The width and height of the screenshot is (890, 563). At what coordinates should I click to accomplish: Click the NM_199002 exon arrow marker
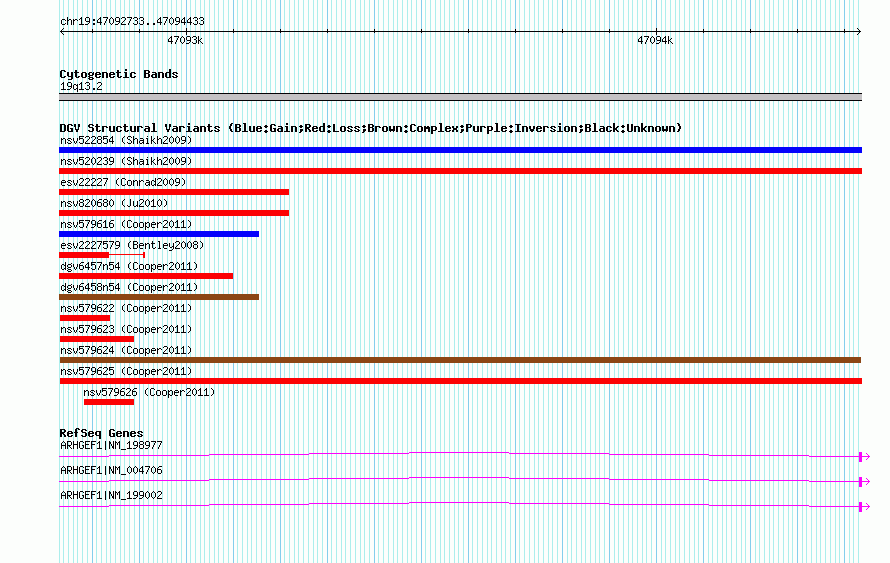pos(864,506)
